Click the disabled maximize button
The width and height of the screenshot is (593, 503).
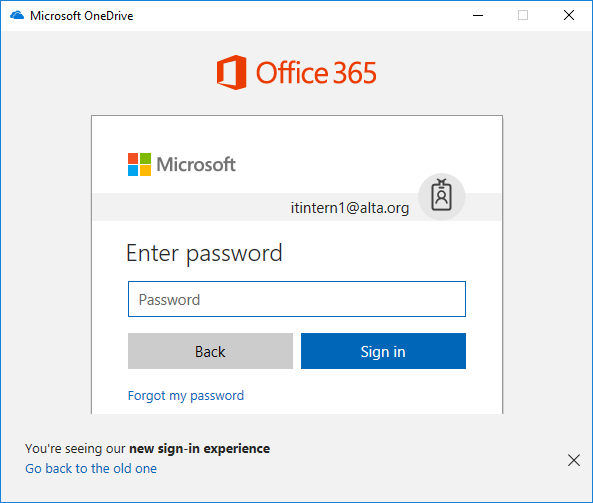(523, 16)
